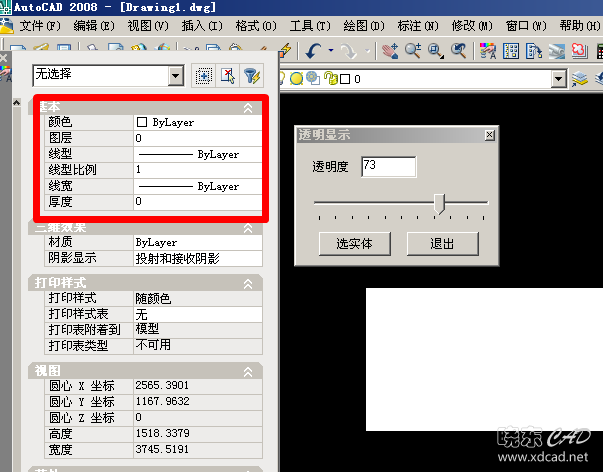Open Quick Select funnel icon

click(x=252, y=76)
